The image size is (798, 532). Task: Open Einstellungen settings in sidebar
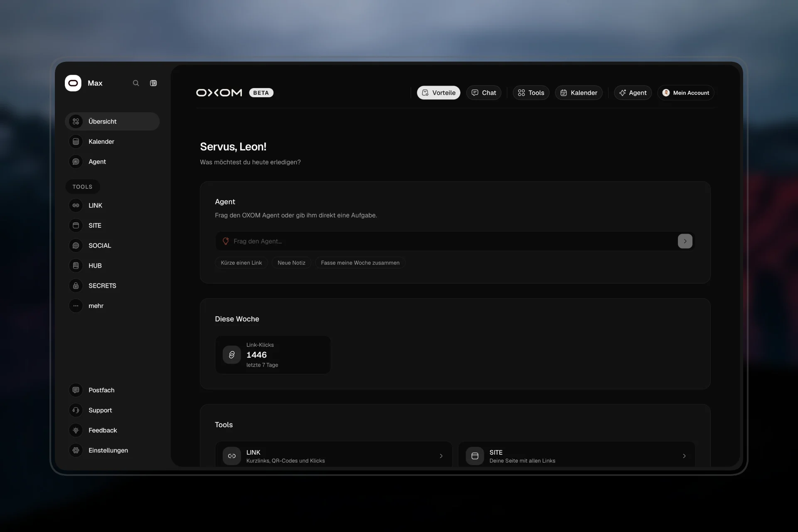[x=112, y=450]
